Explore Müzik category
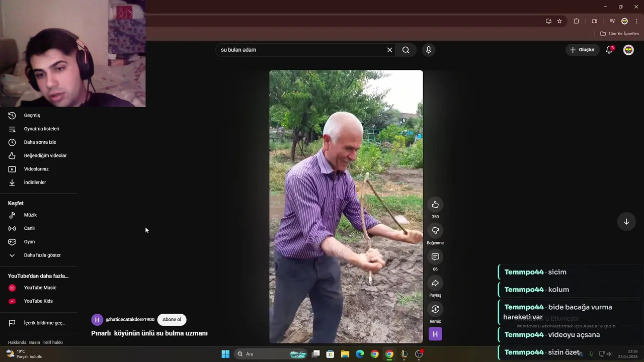The height and width of the screenshot is (362, 644). pyautogui.click(x=39, y=215)
